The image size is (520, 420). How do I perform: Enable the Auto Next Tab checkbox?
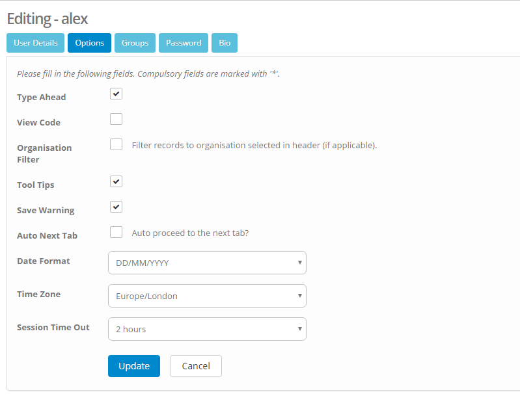[x=116, y=232]
